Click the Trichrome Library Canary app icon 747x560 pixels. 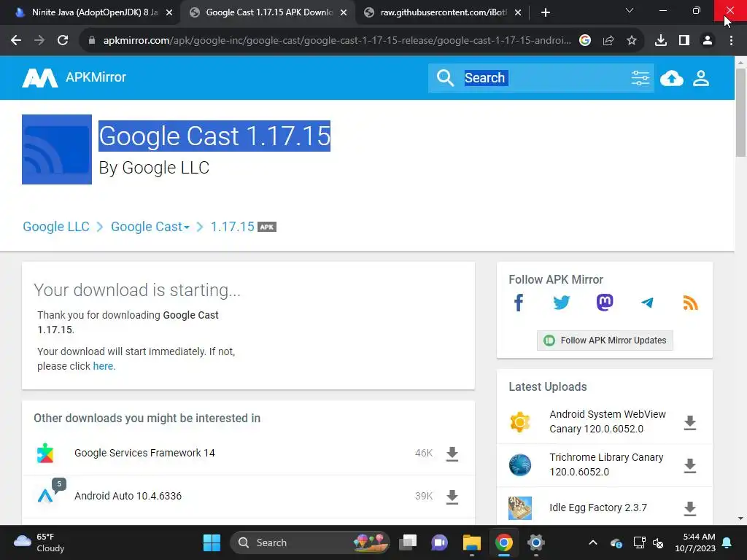(x=519, y=464)
